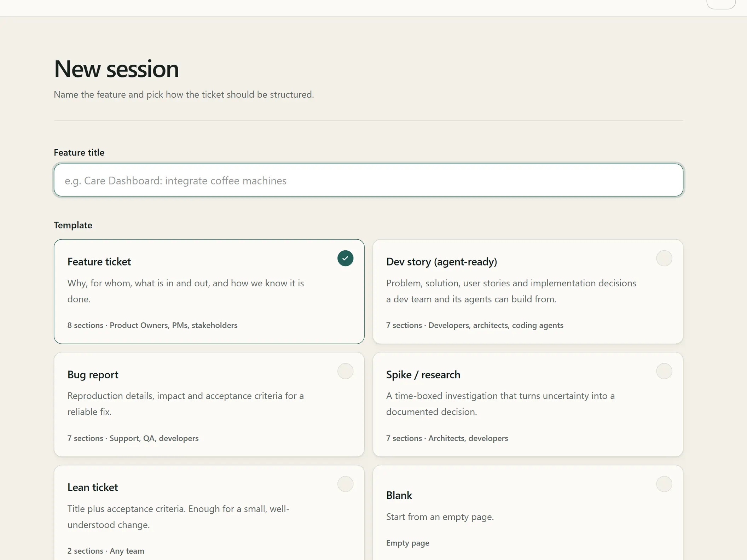The image size is (747, 560).
Task: Click the green checkmark on Feature ticket
Action: [x=345, y=258]
